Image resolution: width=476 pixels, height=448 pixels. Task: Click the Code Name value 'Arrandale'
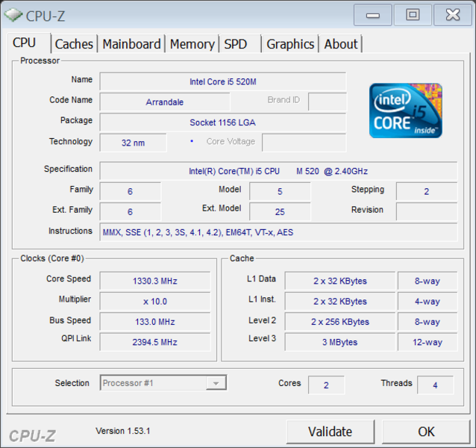(x=165, y=102)
